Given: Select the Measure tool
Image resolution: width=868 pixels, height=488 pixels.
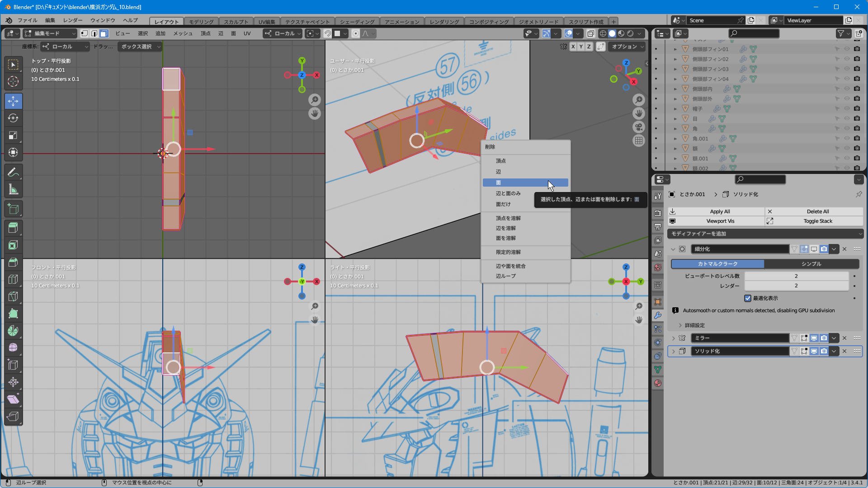Looking at the screenshot, I should coord(13,190).
